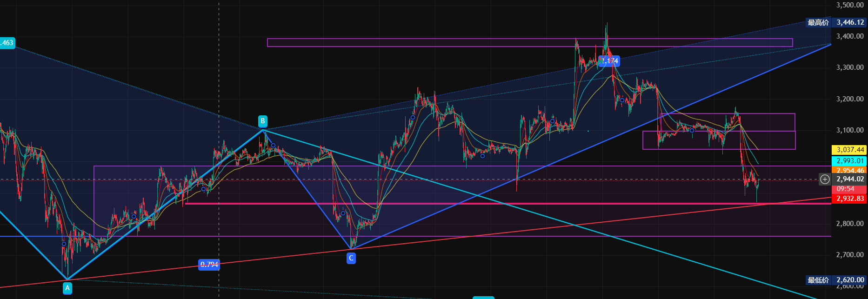Click the 2,800.00 price axis tick
This screenshot has height=299, width=868.
(x=850, y=224)
